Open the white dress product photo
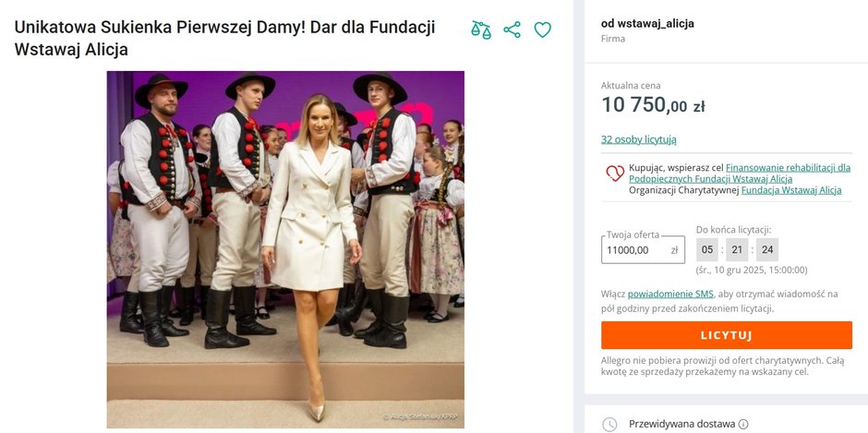This screenshot has width=868, height=433. coord(285,249)
